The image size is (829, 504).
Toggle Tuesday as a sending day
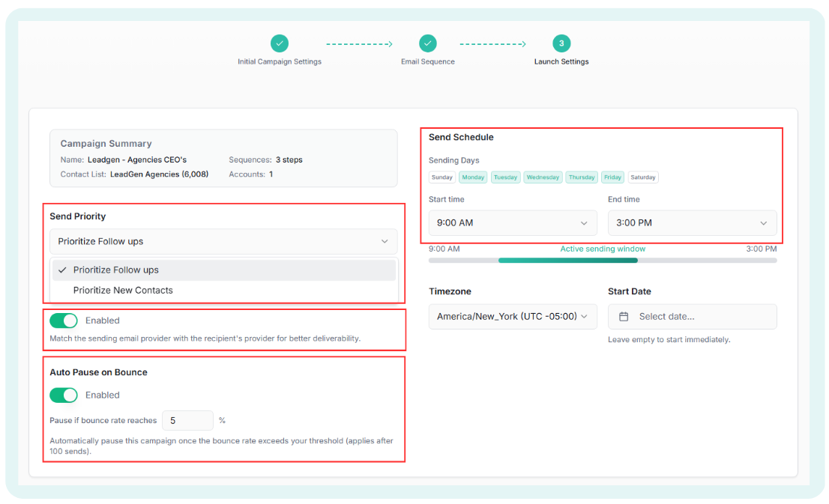coord(505,177)
